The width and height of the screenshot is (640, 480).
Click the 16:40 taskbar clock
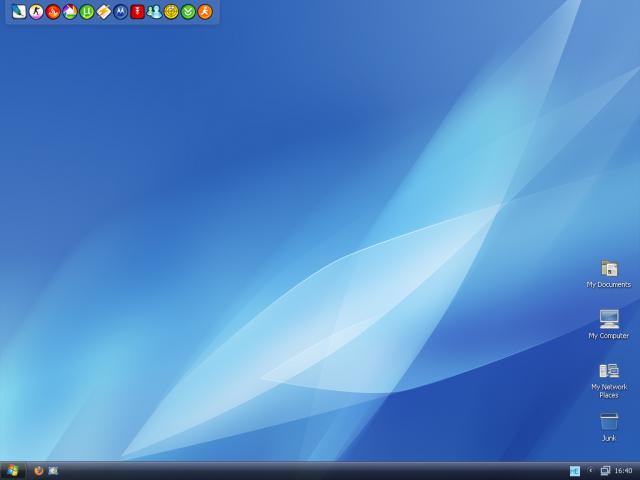pyautogui.click(x=623, y=471)
